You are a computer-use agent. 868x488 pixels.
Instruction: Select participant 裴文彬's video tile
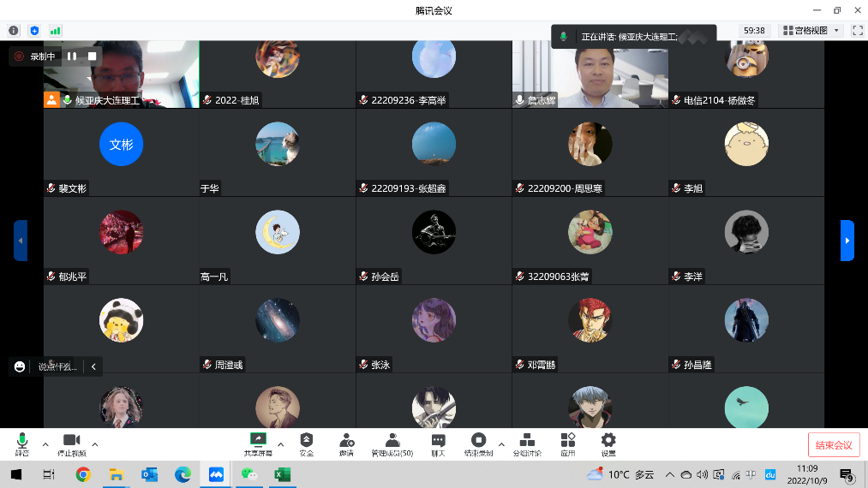(122, 152)
